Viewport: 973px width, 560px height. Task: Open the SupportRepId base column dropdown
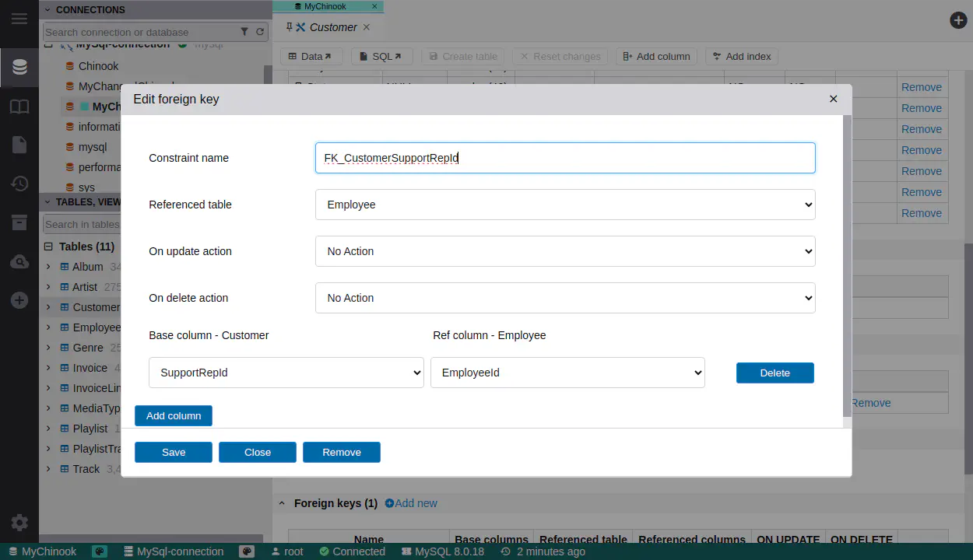286,373
